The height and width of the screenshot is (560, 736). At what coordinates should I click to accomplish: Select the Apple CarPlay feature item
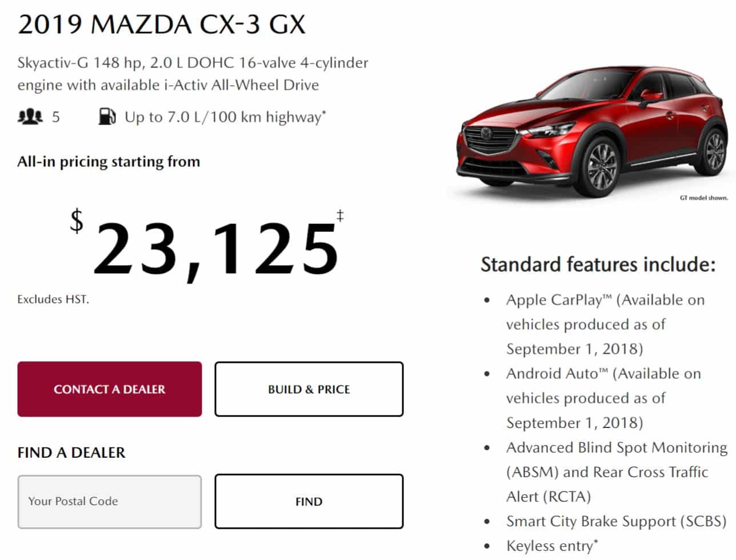coord(605,324)
